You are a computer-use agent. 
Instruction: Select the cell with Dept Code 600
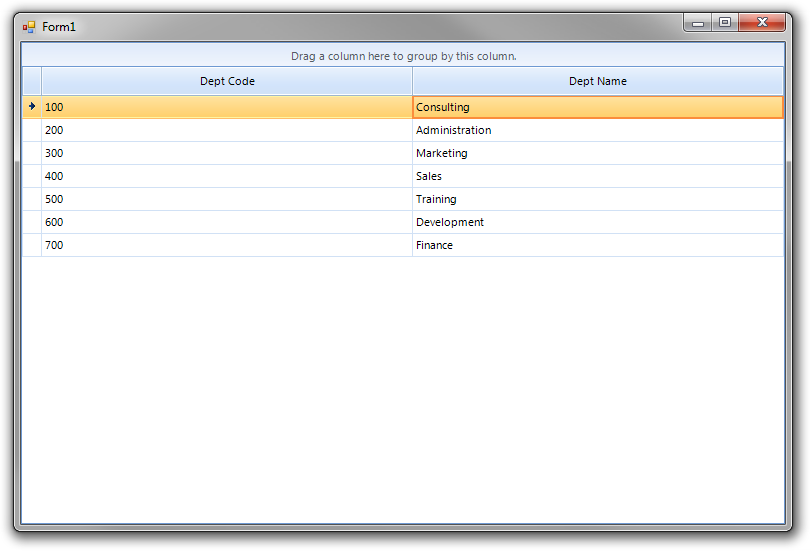point(227,222)
